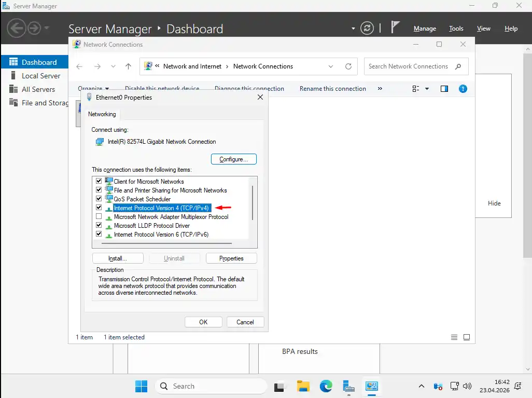Select the Networking tab
The width and height of the screenshot is (532, 398).
pyautogui.click(x=102, y=114)
